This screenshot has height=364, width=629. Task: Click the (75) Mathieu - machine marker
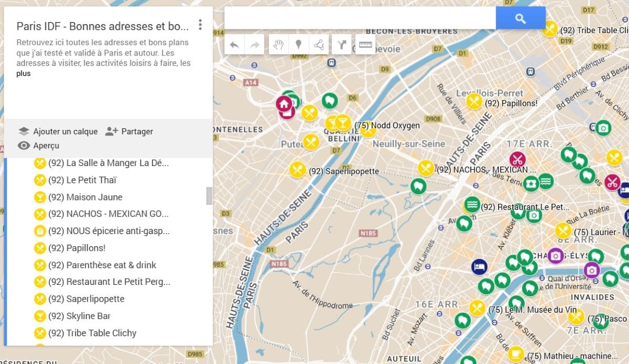[516, 354]
